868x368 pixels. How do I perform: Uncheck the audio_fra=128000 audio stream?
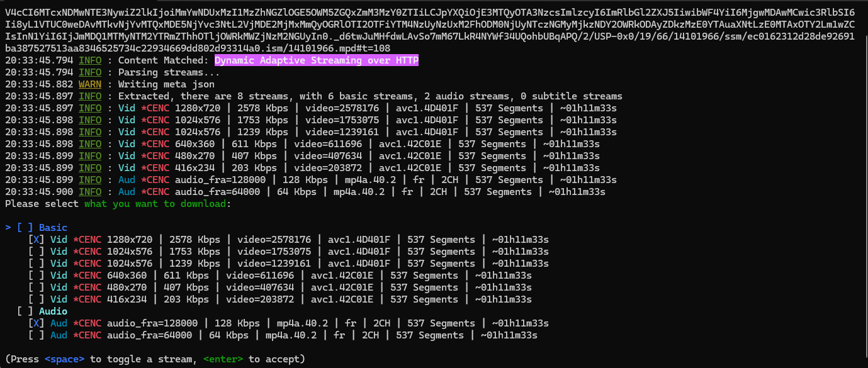coord(36,323)
